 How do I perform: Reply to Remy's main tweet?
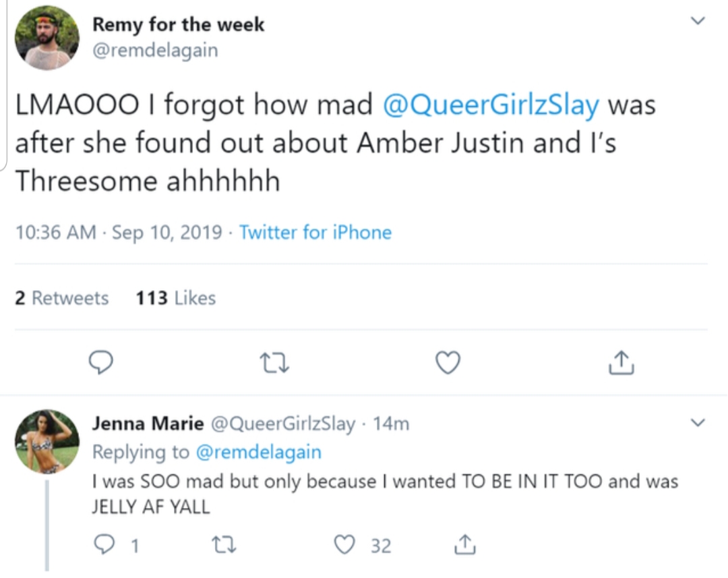pyautogui.click(x=100, y=362)
